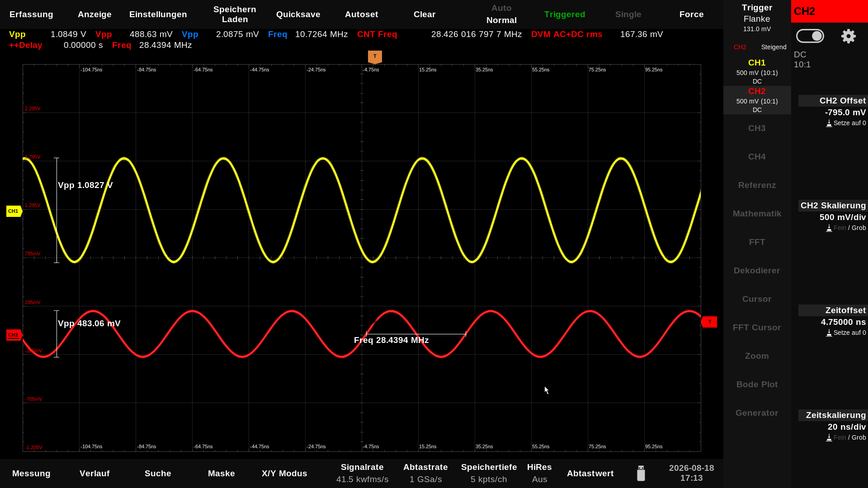This screenshot has width=868, height=488.
Task: Open X/Y Modus
Action: pos(284,474)
